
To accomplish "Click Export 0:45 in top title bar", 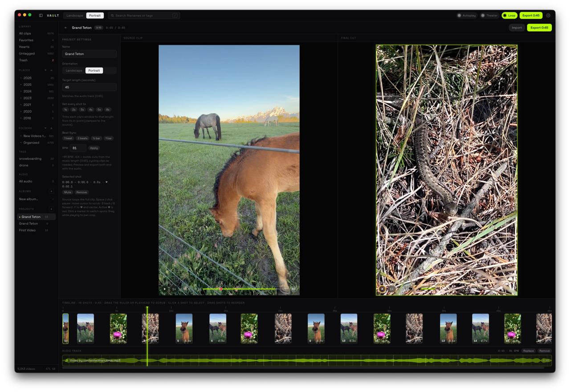I will 531,16.
